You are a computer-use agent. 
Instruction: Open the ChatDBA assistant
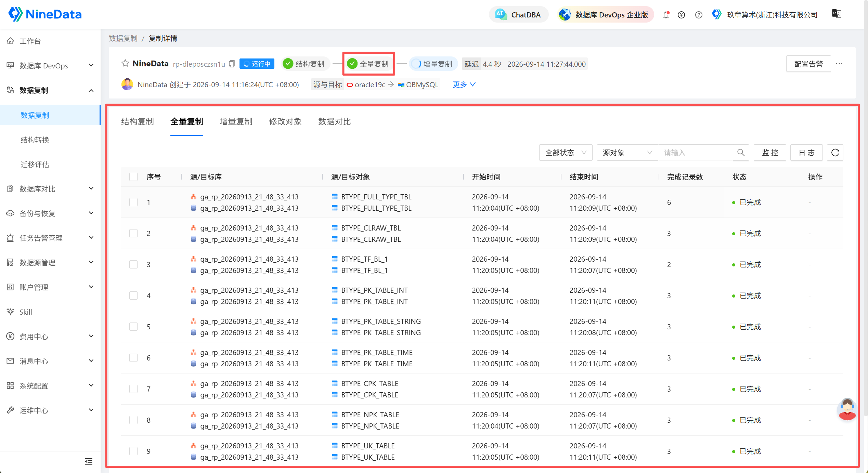(519, 15)
